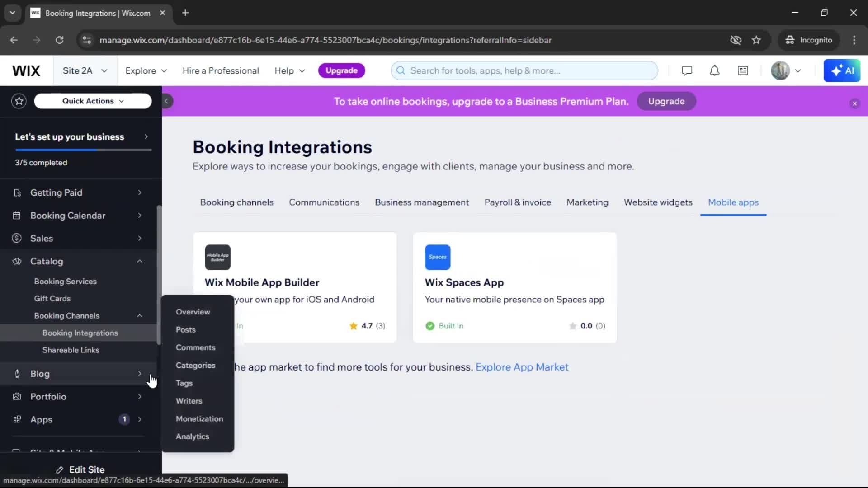Collapse the Booking Channels chevron
Screen dimensions: 868x488
(x=140, y=316)
